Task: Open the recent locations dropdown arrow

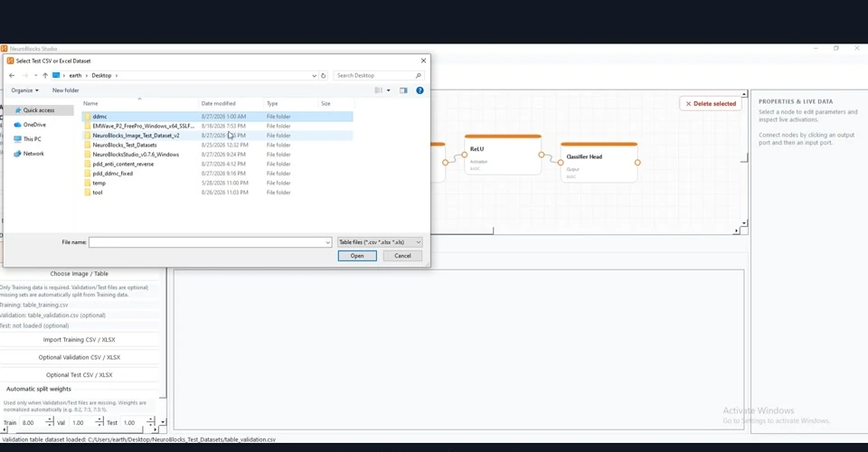Action: pyautogui.click(x=35, y=75)
